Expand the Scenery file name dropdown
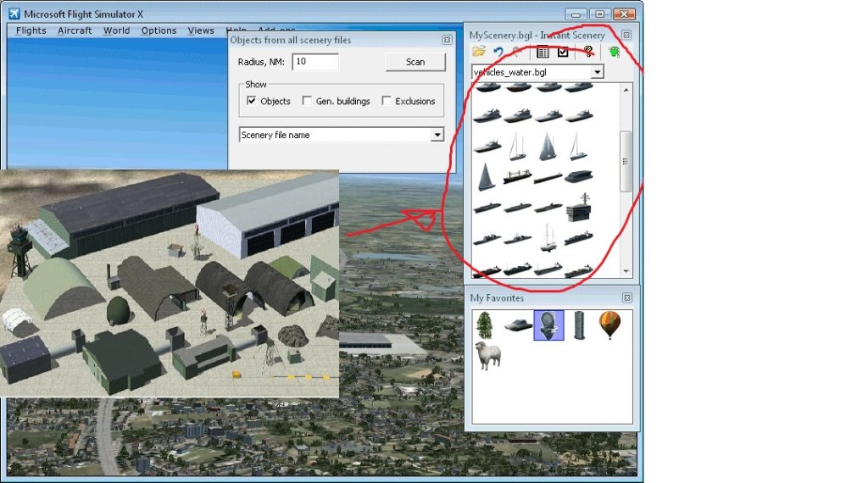 pyautogui.click(x=437, y=135)
